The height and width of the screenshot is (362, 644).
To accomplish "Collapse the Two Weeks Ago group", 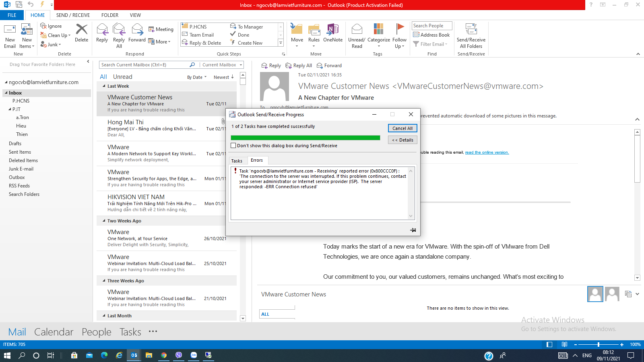I will [x=104, y=221].
